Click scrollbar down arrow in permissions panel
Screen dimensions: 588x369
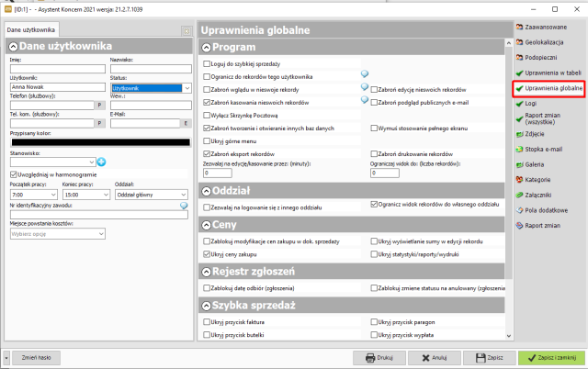coord(509,336)
